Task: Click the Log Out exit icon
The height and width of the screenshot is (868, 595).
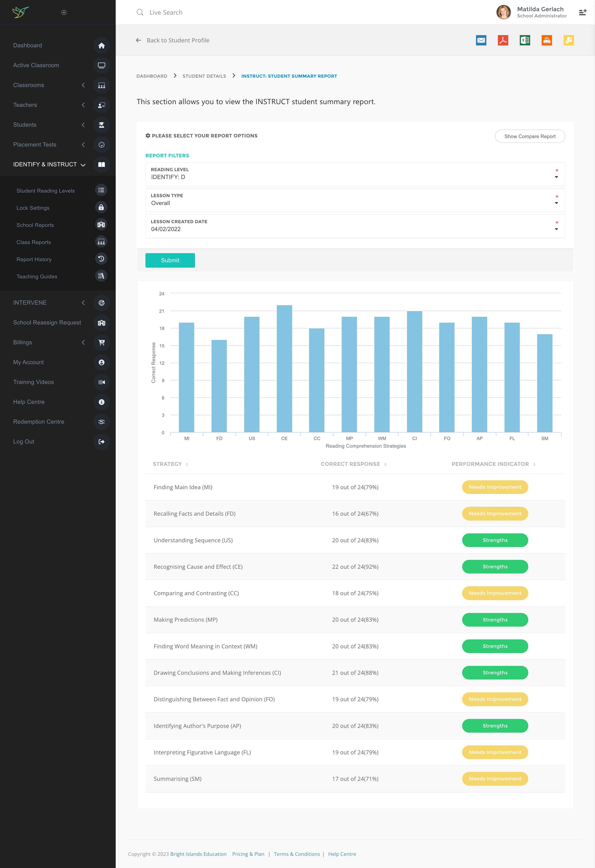Action: (x=101, y=441)
